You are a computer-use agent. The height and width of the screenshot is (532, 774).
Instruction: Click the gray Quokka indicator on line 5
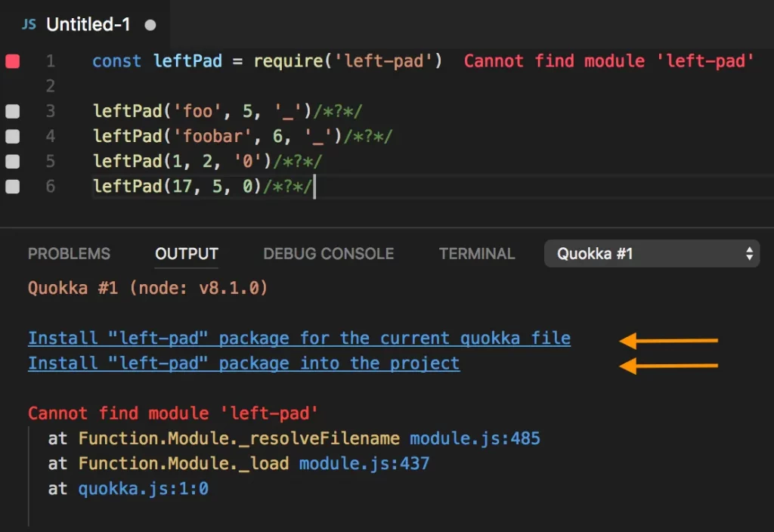click(x=13, y=162)
